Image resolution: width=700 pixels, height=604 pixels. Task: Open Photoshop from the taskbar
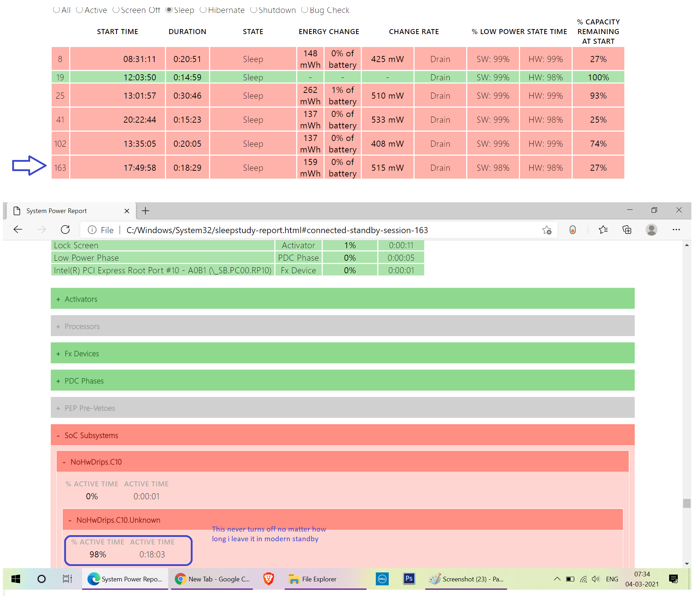(409, 579)
